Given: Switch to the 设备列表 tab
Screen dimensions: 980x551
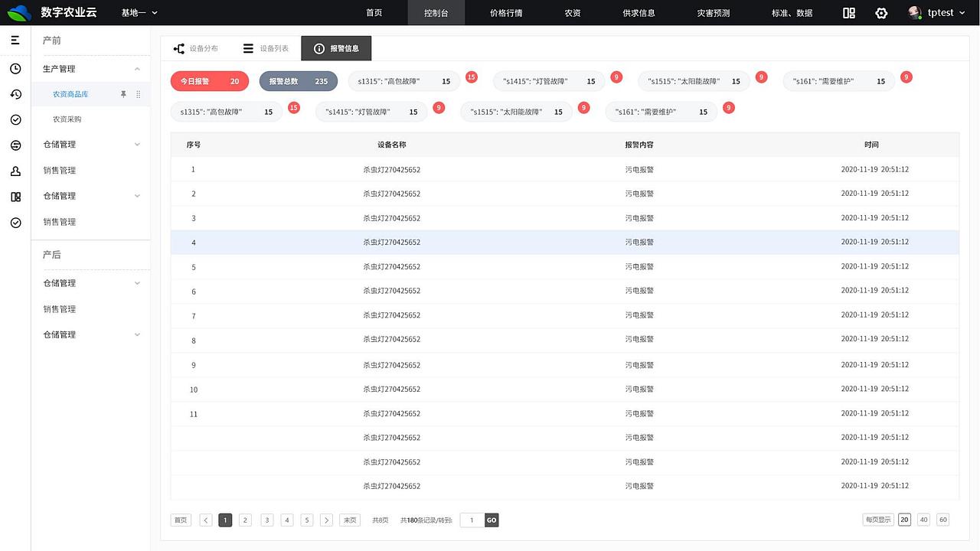Looking at the screenshot, I should coord(266,48).
